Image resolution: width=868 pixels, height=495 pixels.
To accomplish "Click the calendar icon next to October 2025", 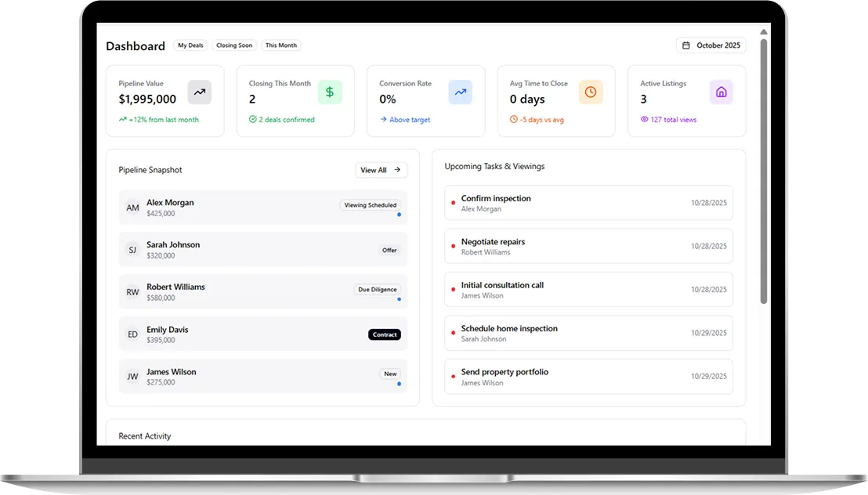I will [x=686, y=45].
